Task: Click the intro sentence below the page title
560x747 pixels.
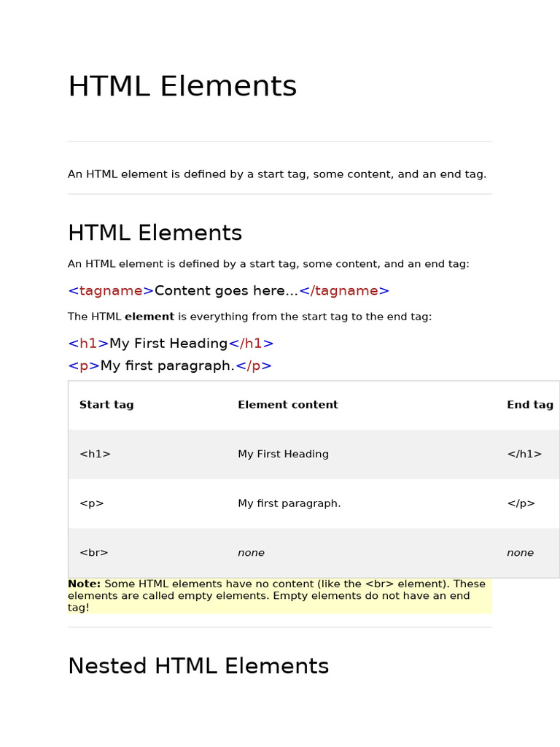Action: click(x=277, y=174)
